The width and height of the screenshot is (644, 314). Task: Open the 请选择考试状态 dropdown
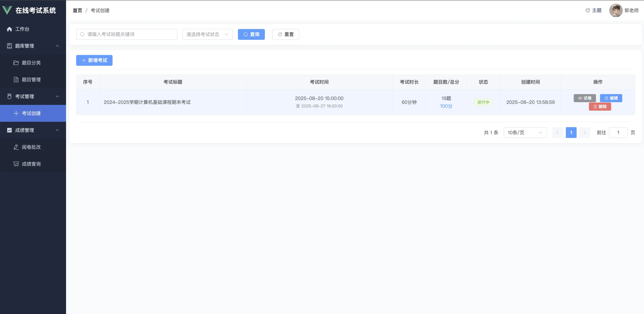click(x=207, y=34)
